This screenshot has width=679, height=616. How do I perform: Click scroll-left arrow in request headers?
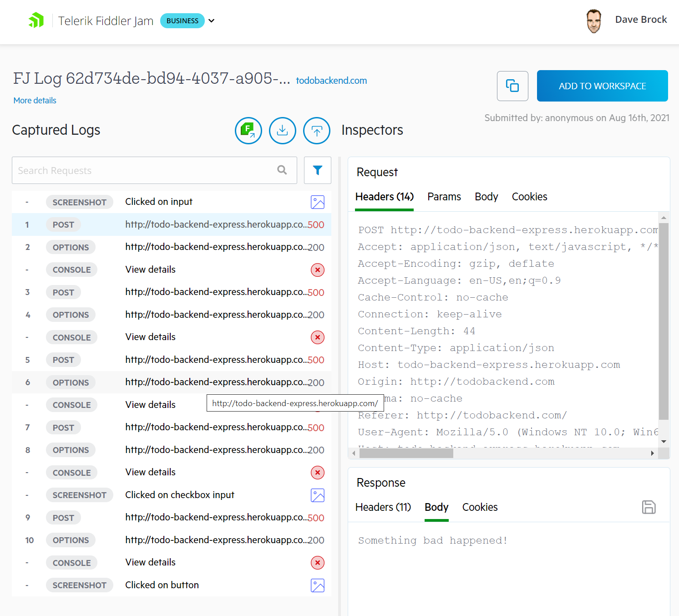click(x=354, y=453)
